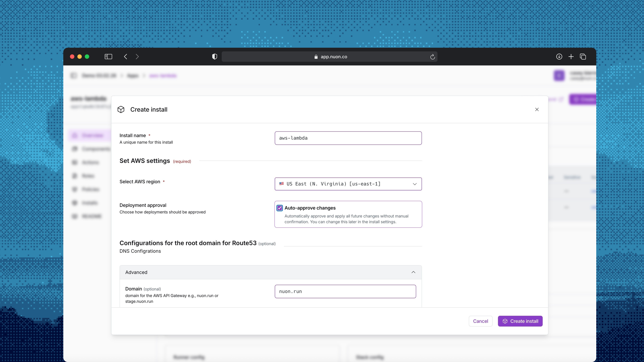Click the Auto-approve changes label
Image resolution: width=644 pixels, height=362 pixels.
pos(310,208)
